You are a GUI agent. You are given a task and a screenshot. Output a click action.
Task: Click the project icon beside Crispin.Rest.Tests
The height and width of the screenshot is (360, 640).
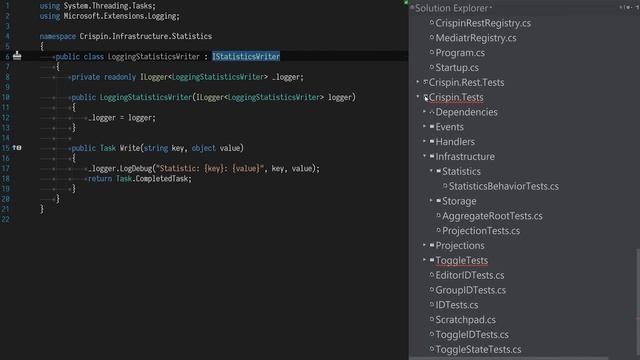coord(425,82)
